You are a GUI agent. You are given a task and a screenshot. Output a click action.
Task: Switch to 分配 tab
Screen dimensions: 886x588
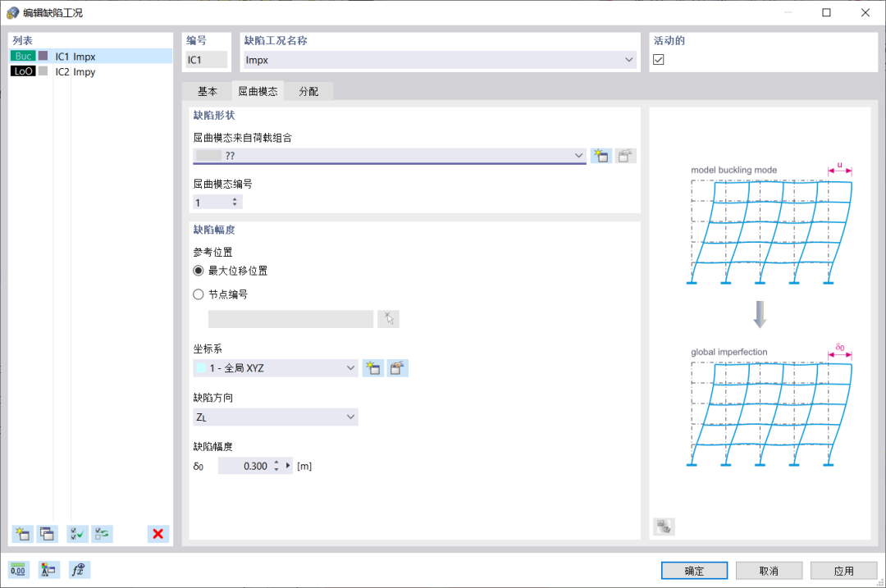pyautogui.click(x=308, y=91)
